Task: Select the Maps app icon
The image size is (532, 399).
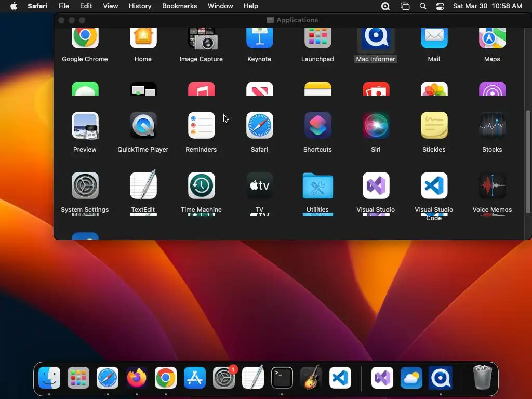Action: click(493, 38)
